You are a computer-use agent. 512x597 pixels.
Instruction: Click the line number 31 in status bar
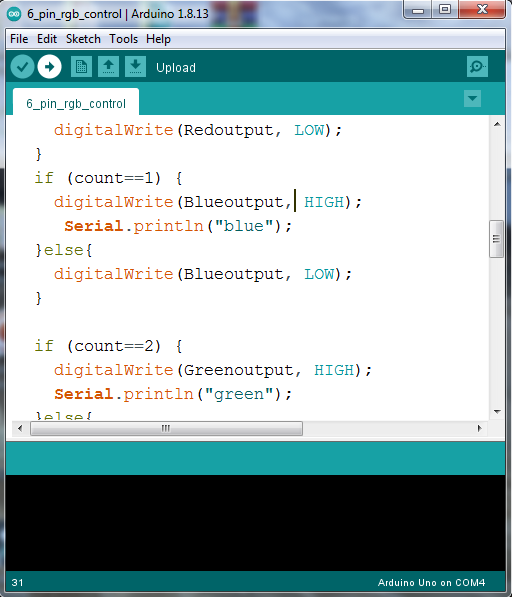point(17,583)
